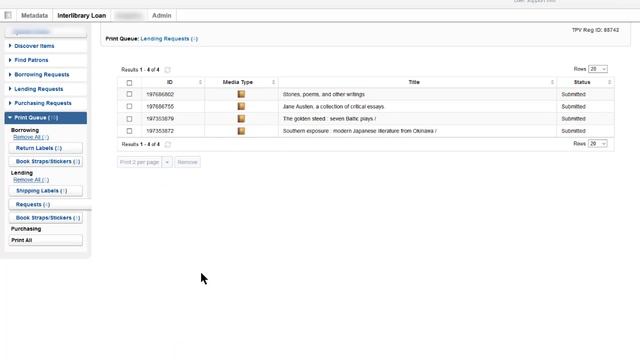Sort by Title column arrows

(x=552, y=82)
